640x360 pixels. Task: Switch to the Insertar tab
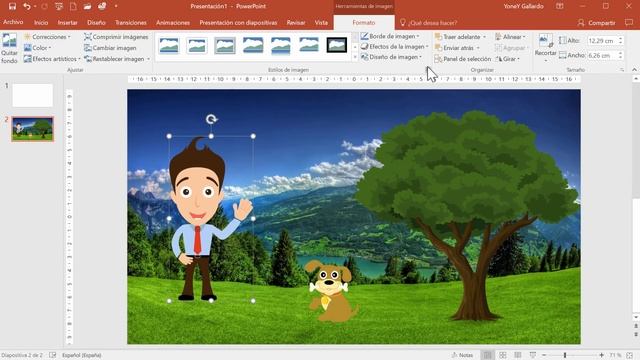tap(67, 22)
